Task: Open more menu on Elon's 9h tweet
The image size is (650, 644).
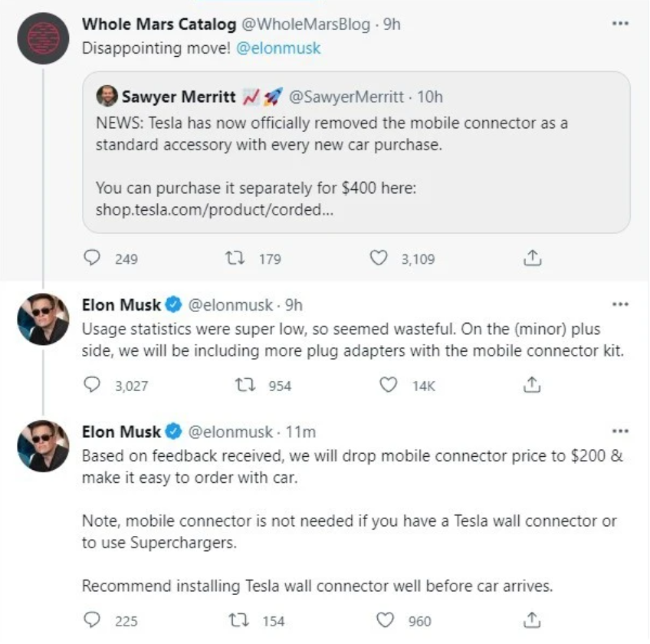Action: (620, 304)
